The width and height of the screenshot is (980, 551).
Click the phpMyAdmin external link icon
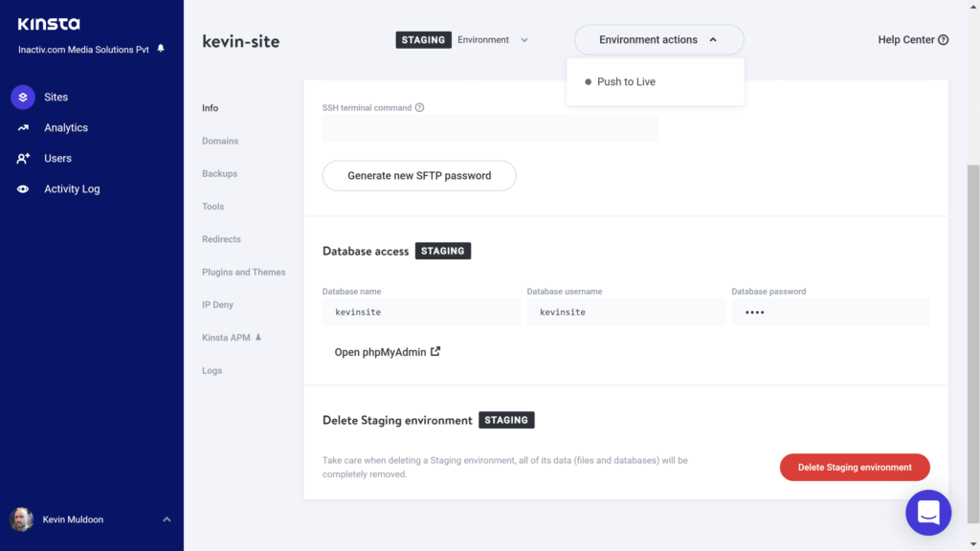tap(435, 352)
